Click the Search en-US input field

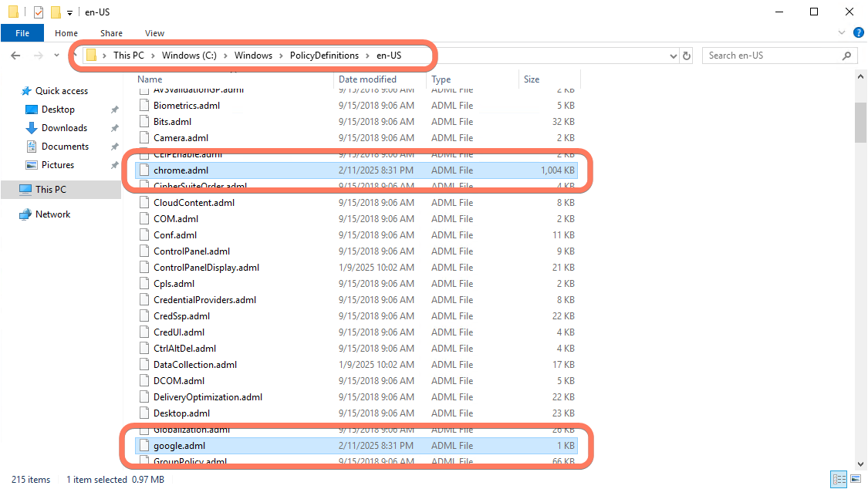tap(772, 56)
